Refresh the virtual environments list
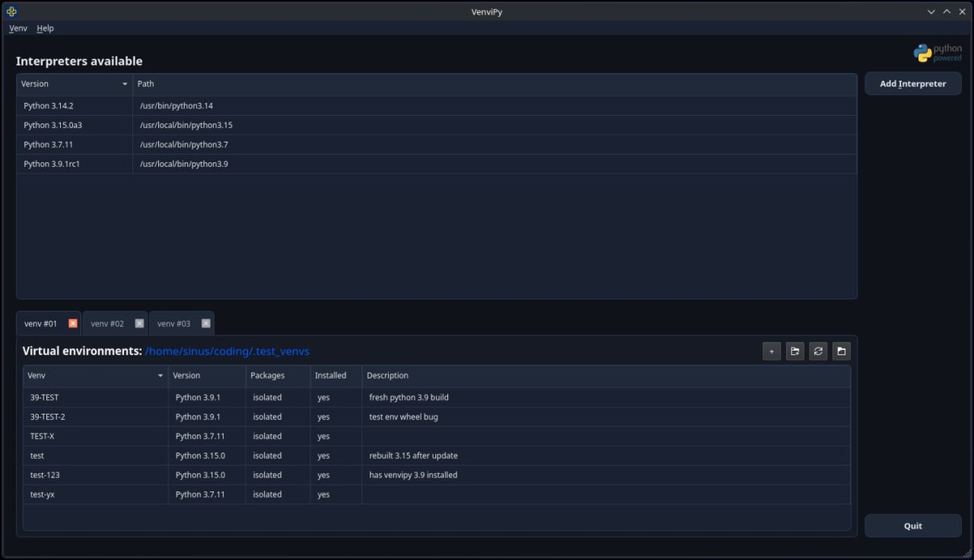 point(818,351)
